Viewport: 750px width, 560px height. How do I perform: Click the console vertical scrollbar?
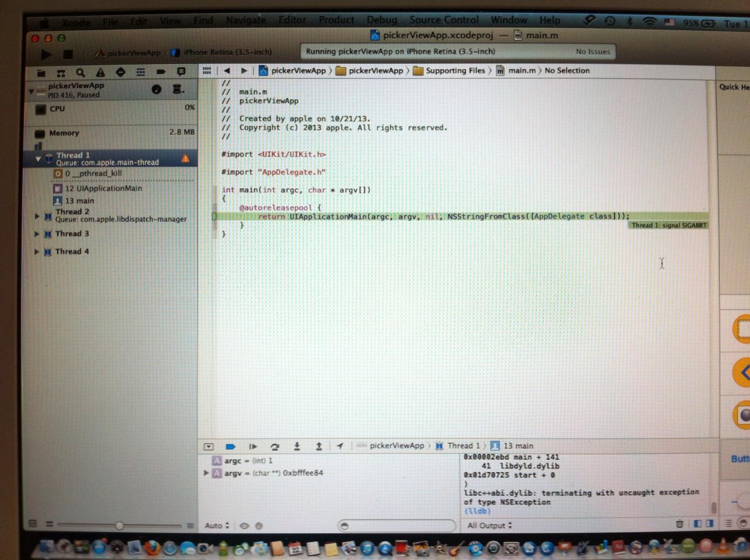[x=713, y=507]
